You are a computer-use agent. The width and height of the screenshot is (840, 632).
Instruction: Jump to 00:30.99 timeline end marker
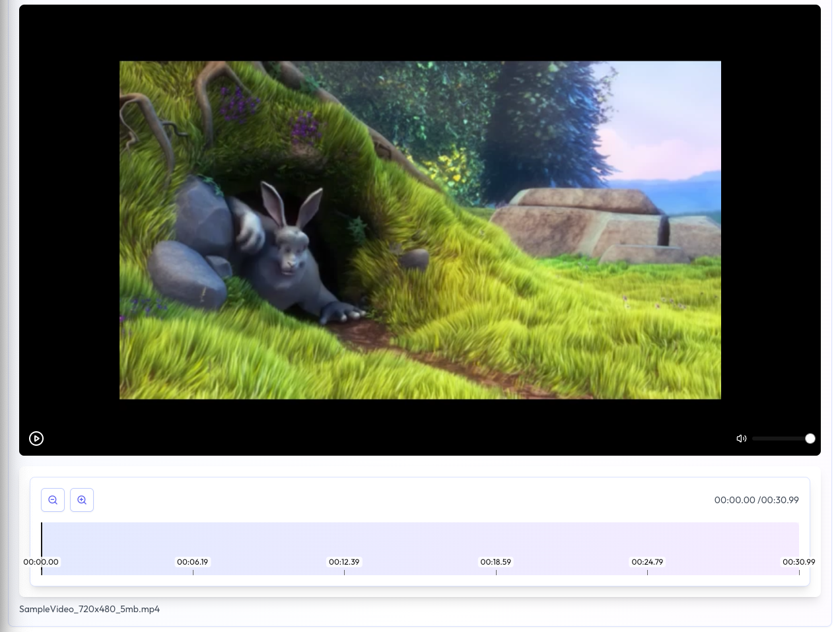(x=799, y=562)
